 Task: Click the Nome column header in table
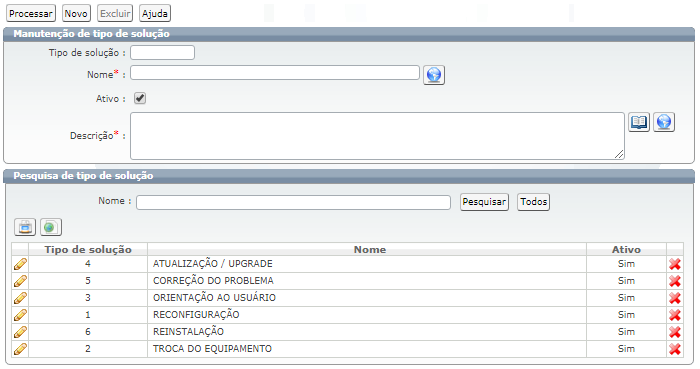367,249
